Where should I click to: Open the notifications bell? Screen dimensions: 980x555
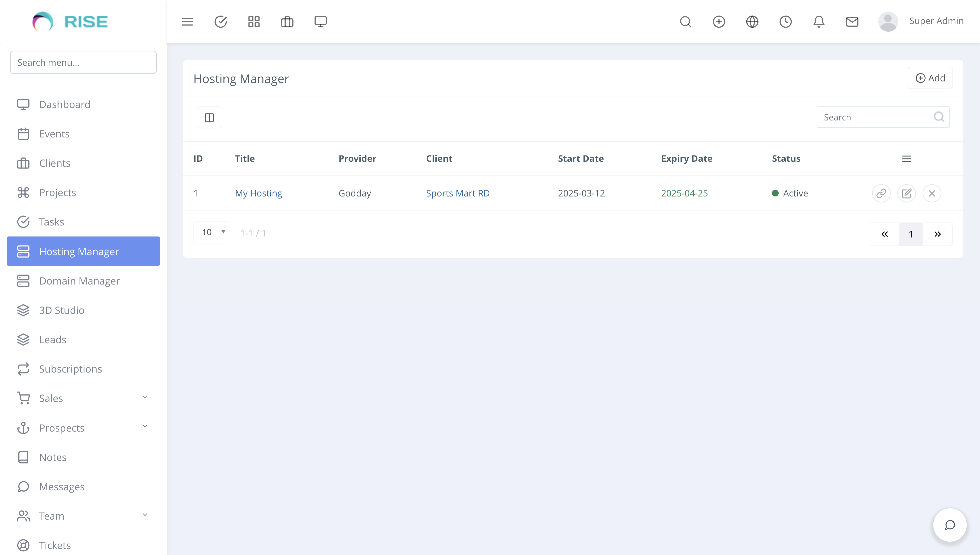(x=819, y=22)
